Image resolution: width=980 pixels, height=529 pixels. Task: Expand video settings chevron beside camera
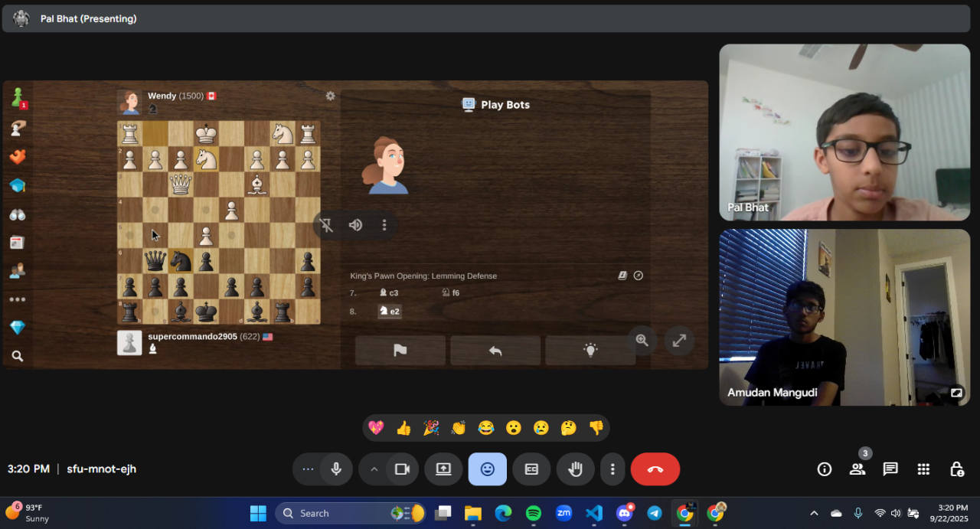[x=374, y=469]
